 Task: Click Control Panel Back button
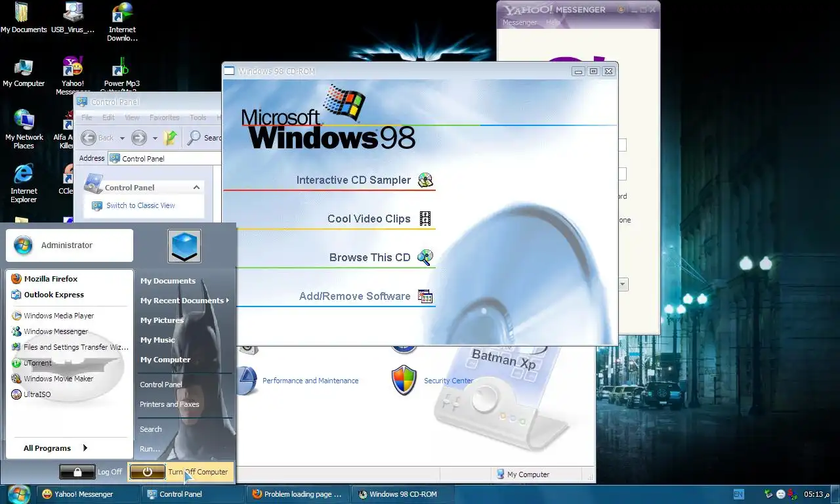click(96, 138)
